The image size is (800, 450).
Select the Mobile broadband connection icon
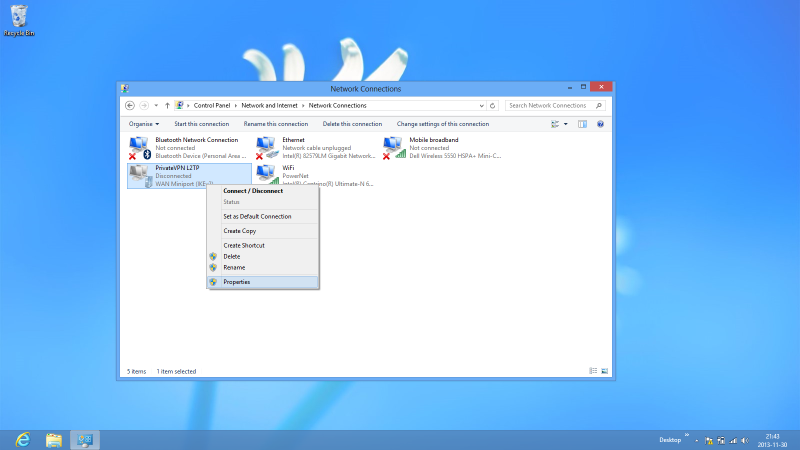(394, 147)
